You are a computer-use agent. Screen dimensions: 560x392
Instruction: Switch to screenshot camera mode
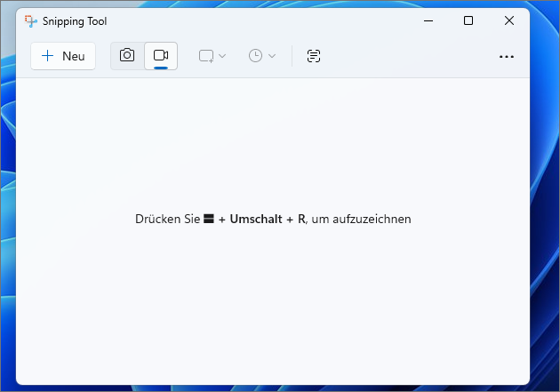click(127, 56)
